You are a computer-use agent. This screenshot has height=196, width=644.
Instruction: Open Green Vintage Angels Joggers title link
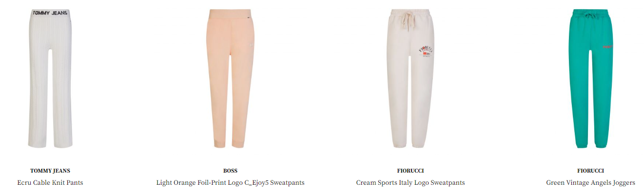tap(590, 183)
